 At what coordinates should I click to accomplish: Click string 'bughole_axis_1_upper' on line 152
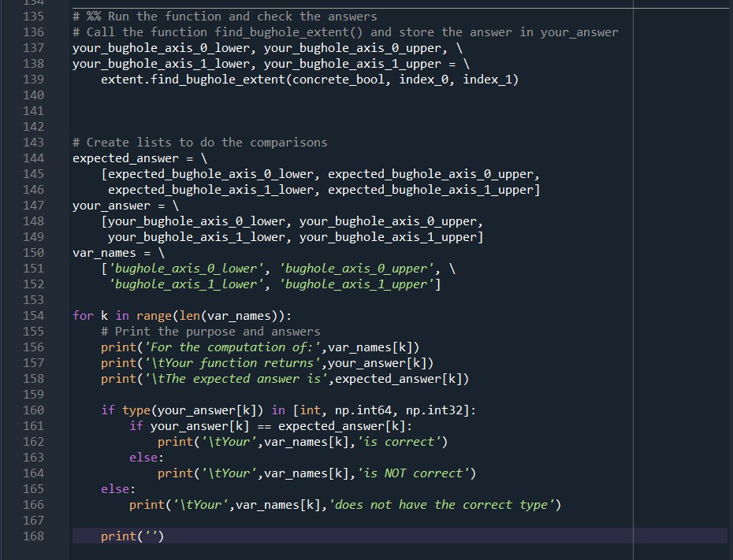pos(355,284)
